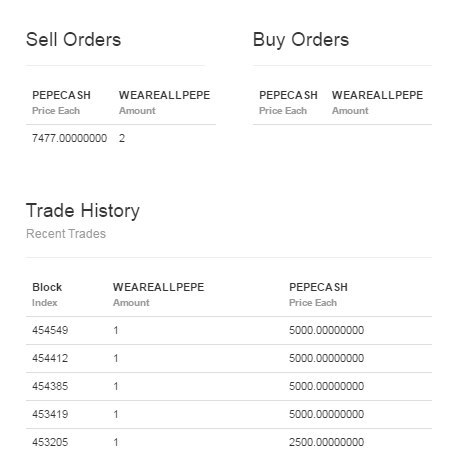Click the Buy Orders heading
467x471 pixels.
coord(301,40)
